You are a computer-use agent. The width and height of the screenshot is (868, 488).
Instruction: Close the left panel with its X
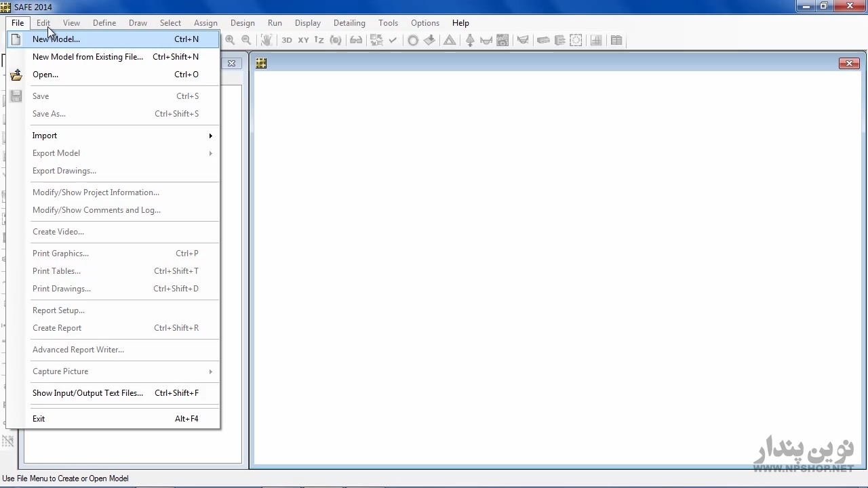pos(231,63)
